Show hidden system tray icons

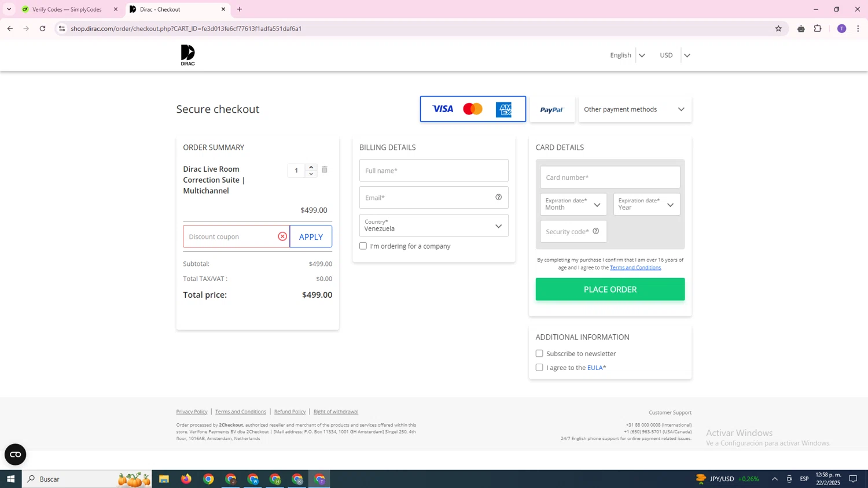(774, 479)
